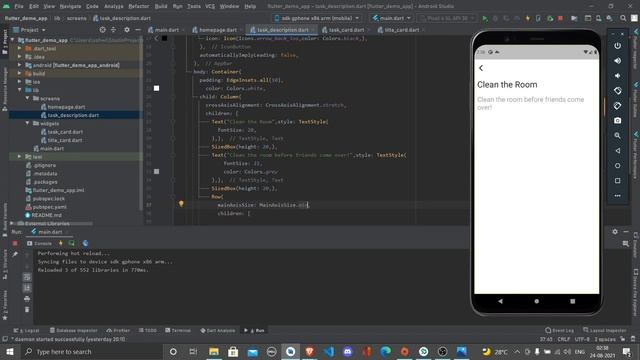Tap back arrow in the phone app
This screenshot has width=640, height=360.
[481, 68]
